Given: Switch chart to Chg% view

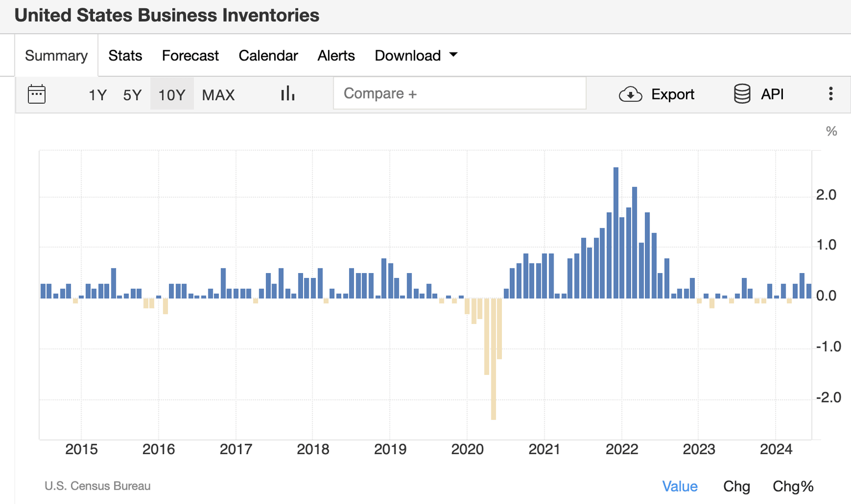Looking at the screenshot, I should click(793, 486).
